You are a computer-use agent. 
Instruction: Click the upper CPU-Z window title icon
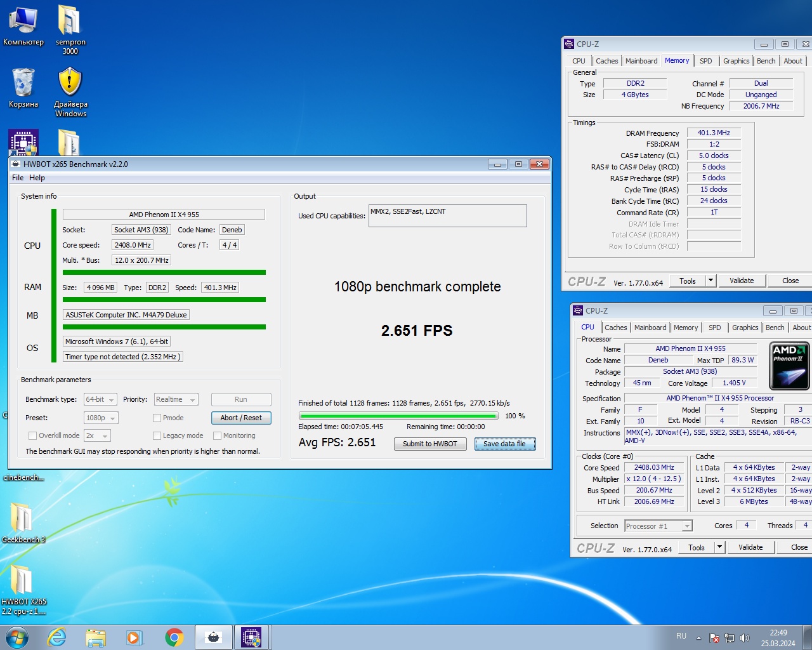[569, 44]
